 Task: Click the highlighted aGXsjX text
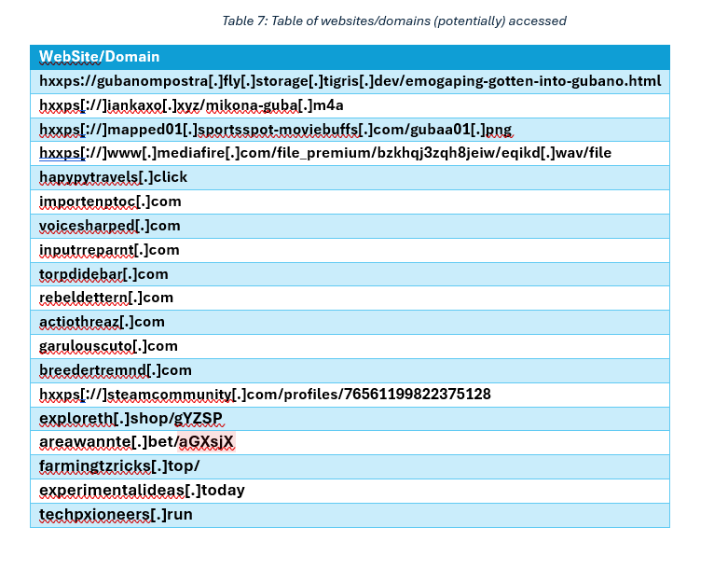pyautogui.click(x=206, y=442)
